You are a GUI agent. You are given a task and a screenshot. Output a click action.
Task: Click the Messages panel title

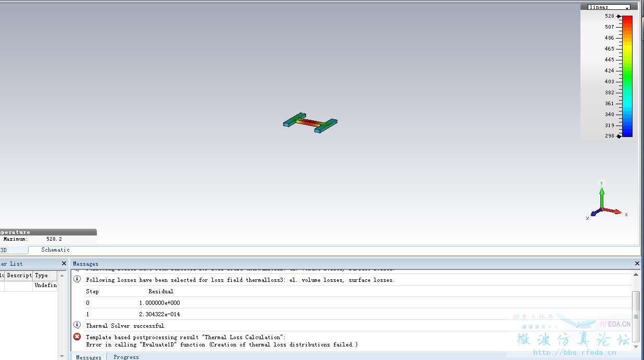point(85,264)
